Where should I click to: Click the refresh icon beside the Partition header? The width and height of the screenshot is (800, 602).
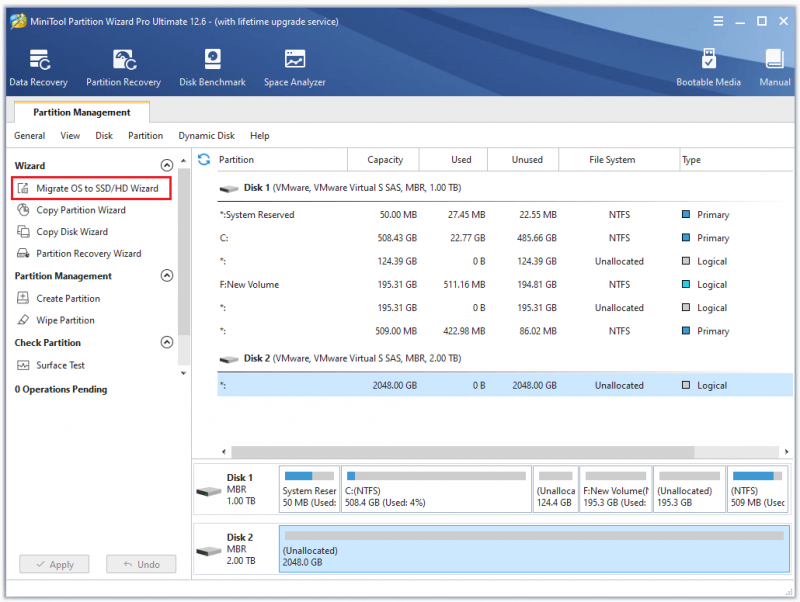click(204, 160)
